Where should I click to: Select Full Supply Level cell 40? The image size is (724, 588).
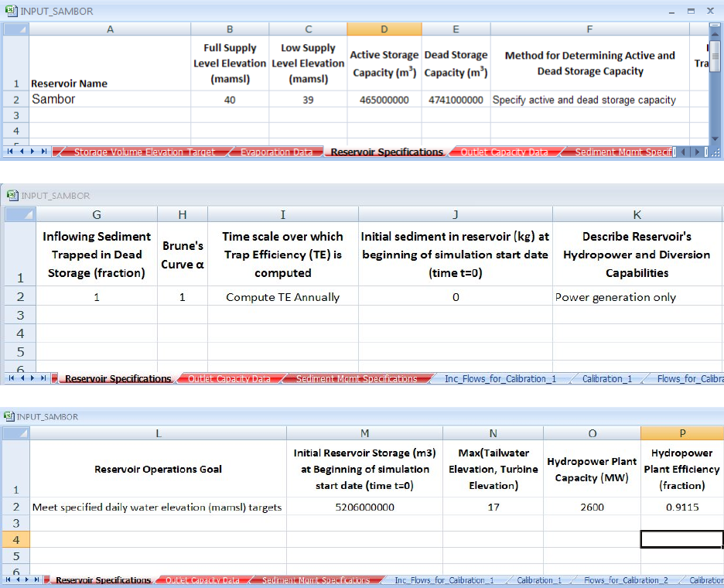tap(230, 99)
